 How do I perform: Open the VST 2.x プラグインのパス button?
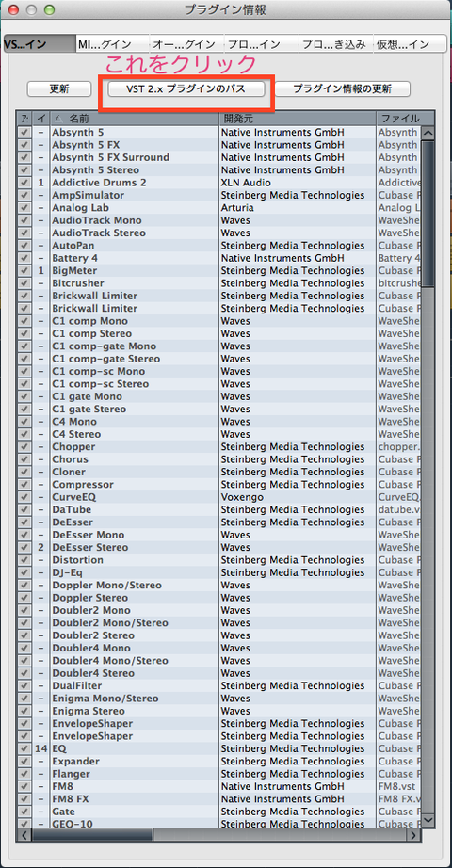point(186,88)
